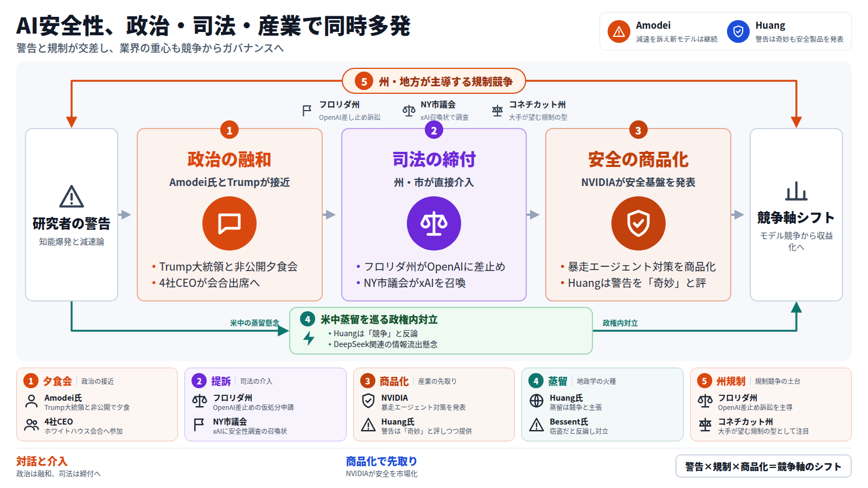Click the green lightning bolt icon in the 米中蒸留 box
Screen dimensions: 868x488
(309, 338)
